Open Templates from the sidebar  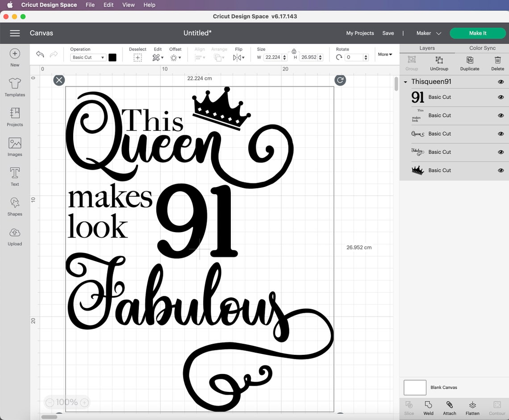[x=15, y=86]
